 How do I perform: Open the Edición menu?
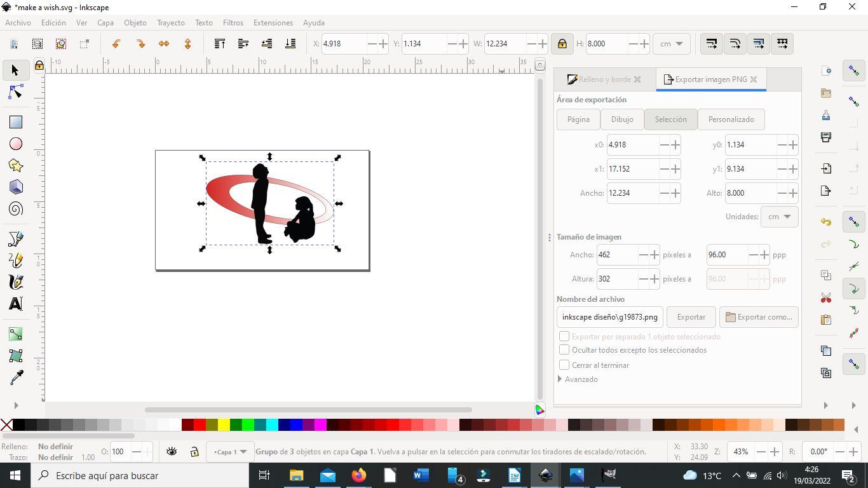(53, 23)
